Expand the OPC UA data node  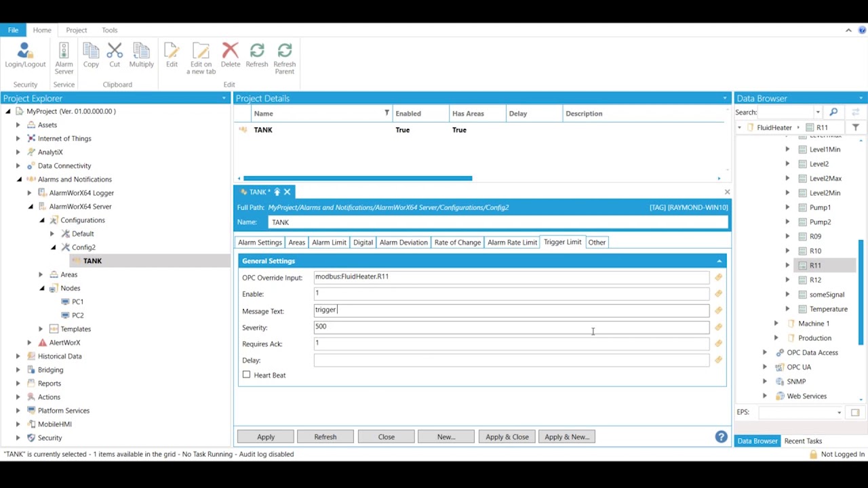(x=765, y=367)
